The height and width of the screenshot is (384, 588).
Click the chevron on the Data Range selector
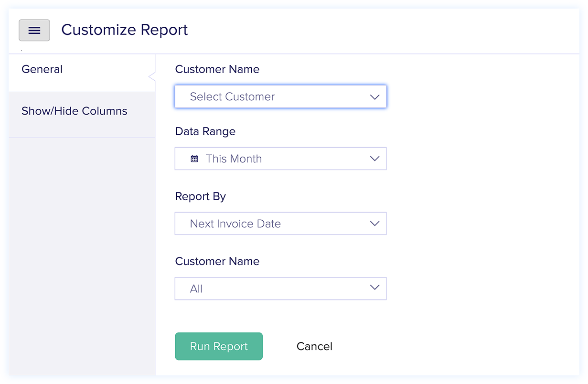coord(374,158)
